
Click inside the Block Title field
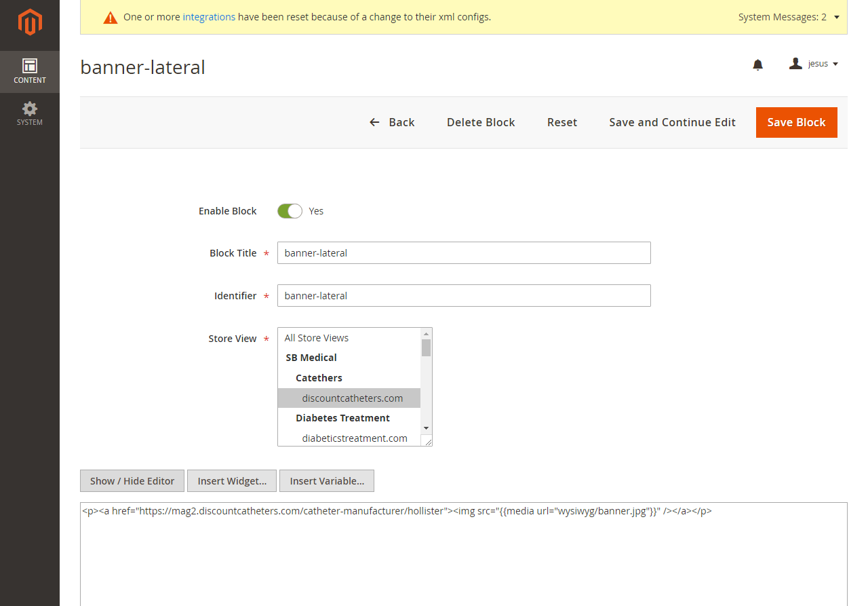[464, 253]
